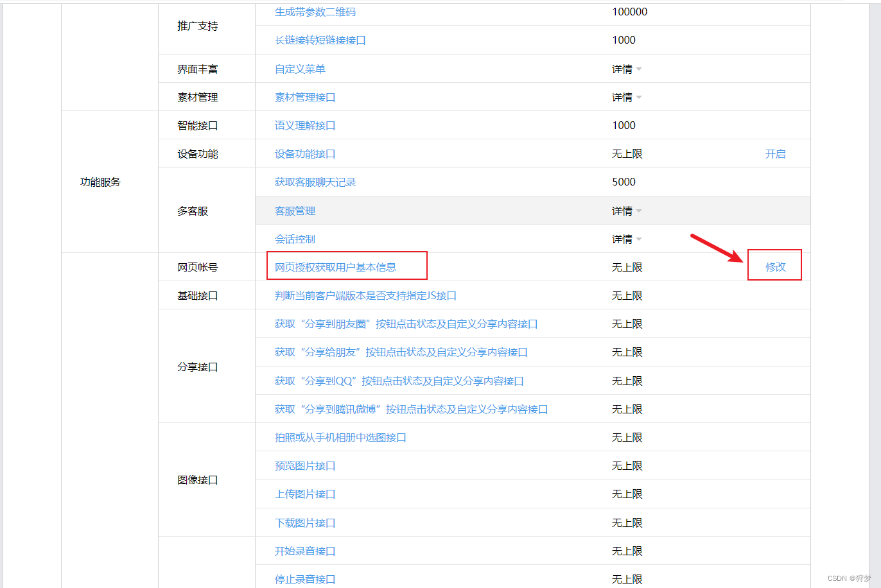Open 开始录音接口 link

[x=305, y=551]
